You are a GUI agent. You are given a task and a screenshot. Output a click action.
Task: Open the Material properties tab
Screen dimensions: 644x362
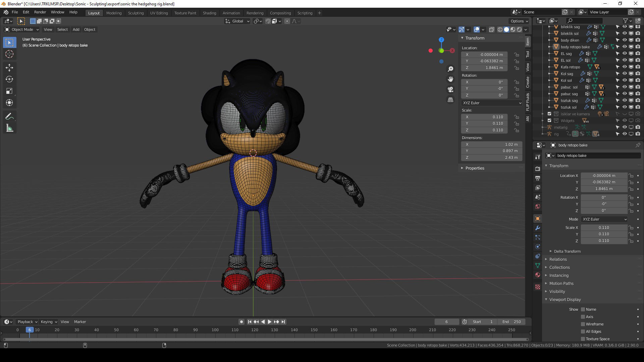(538, 275)
